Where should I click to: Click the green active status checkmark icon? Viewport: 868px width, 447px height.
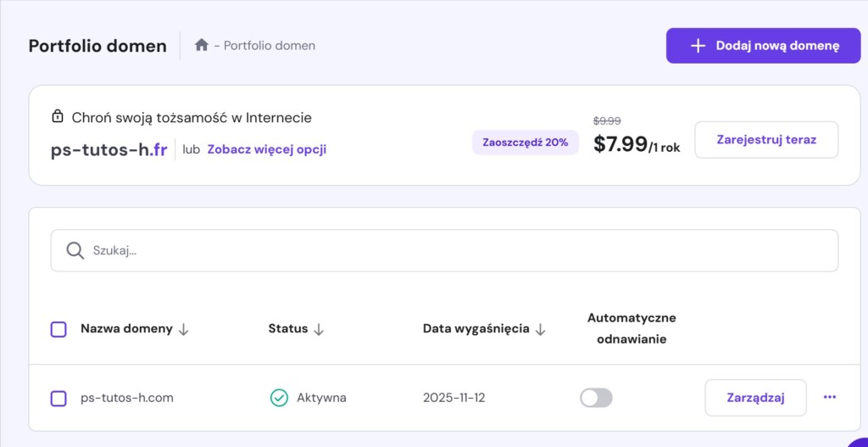point(279,398)
